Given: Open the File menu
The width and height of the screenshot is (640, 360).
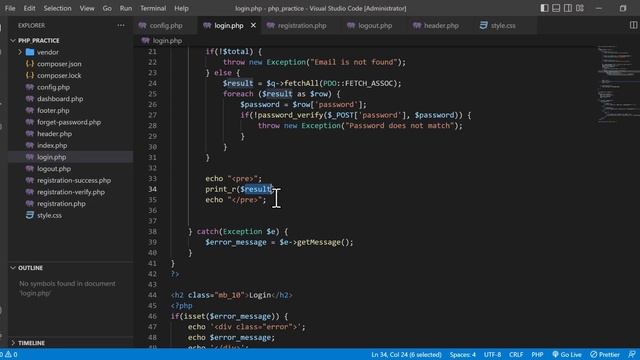Looking at the screenshot, I should (x=10, y=8).
